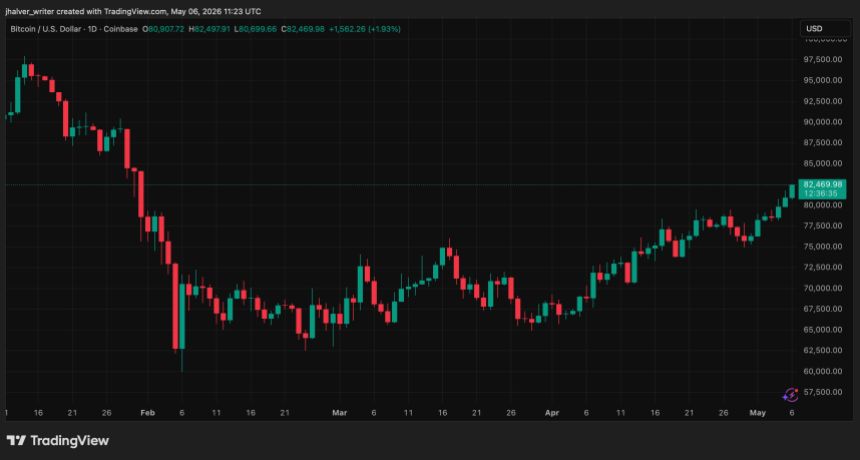Click the purple lightning replay icon
This screenshot has width=860, height=460.
pos(790,394)
